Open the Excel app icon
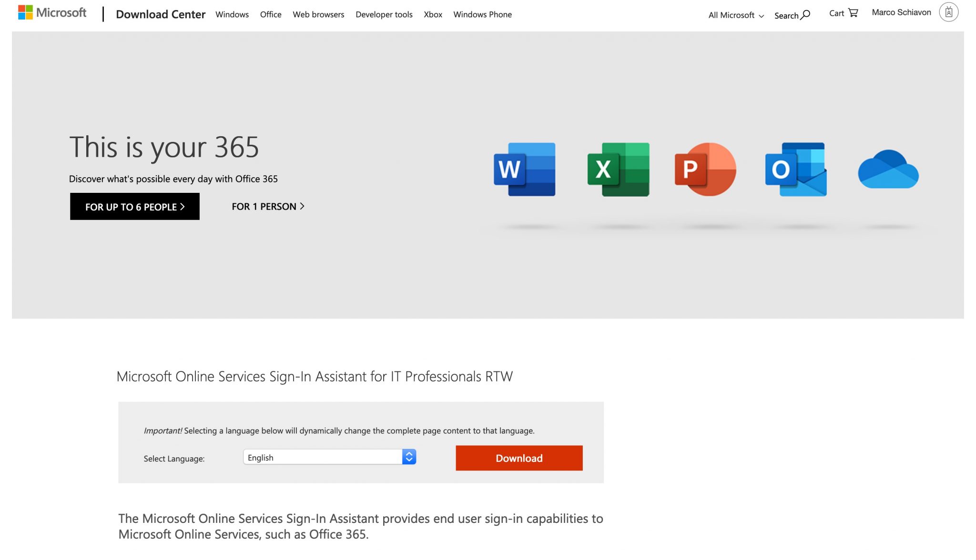 (x=618, y=169)
